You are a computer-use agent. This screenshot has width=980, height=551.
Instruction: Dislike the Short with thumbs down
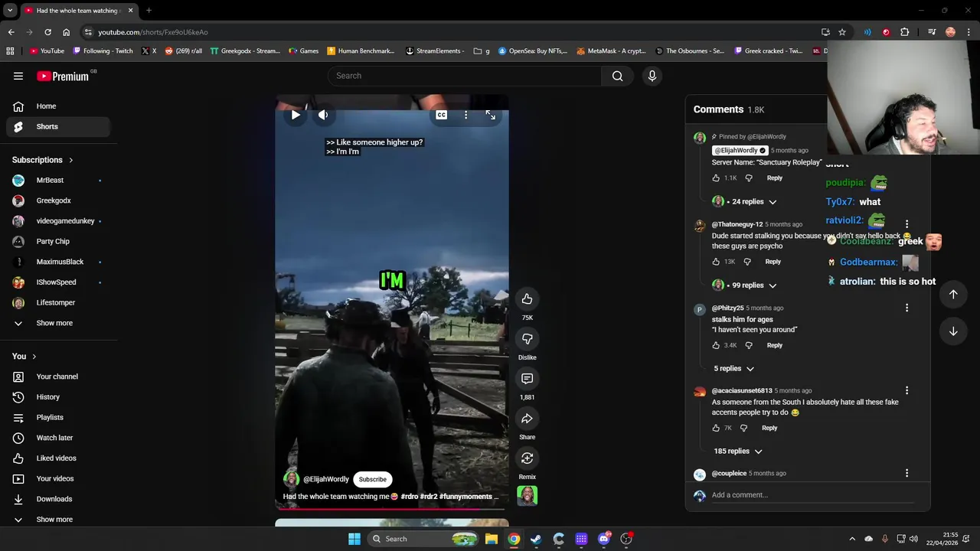(527, 338)
